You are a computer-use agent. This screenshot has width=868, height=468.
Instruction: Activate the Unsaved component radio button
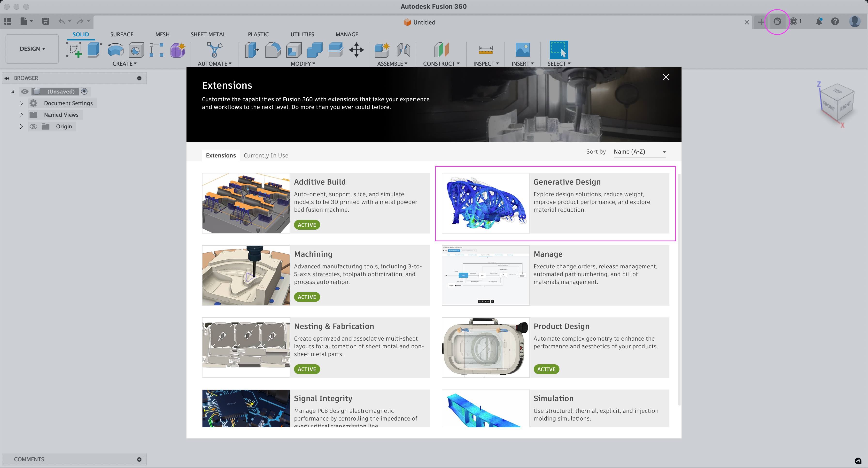85,91
